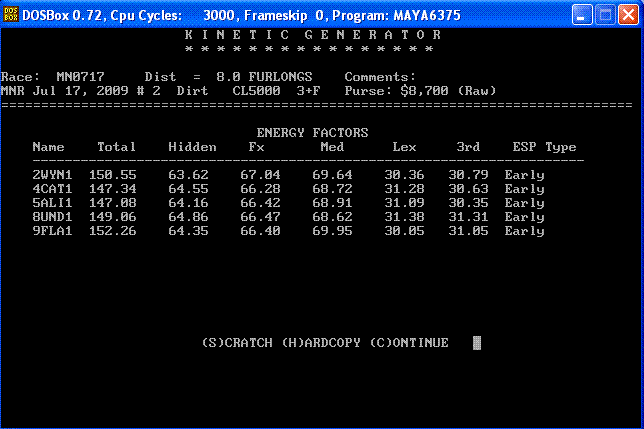644x429 pixels.
Task: Click horse name 8UND1
Action: coord(53,217)
